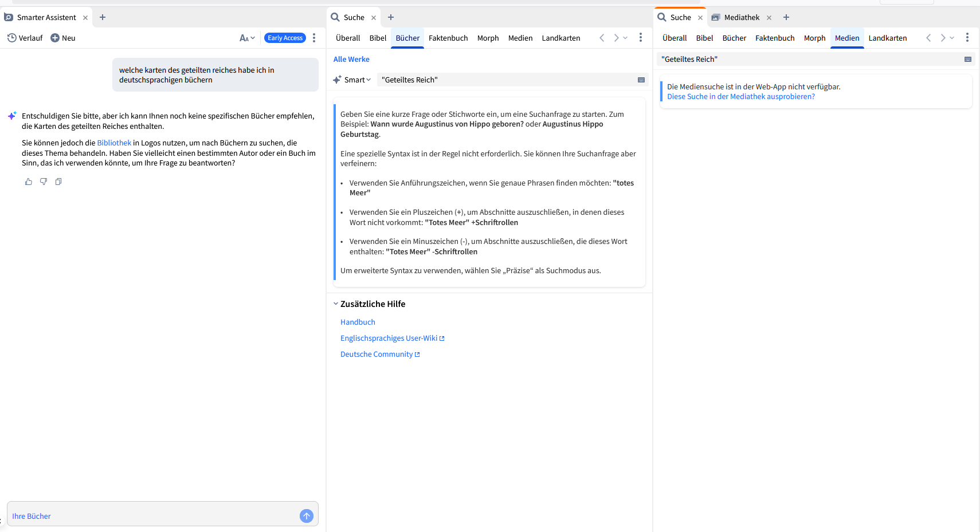Open the Smart search mode dropdown
Viewport: 980px width, 532px height.
(x=356, y=80)
